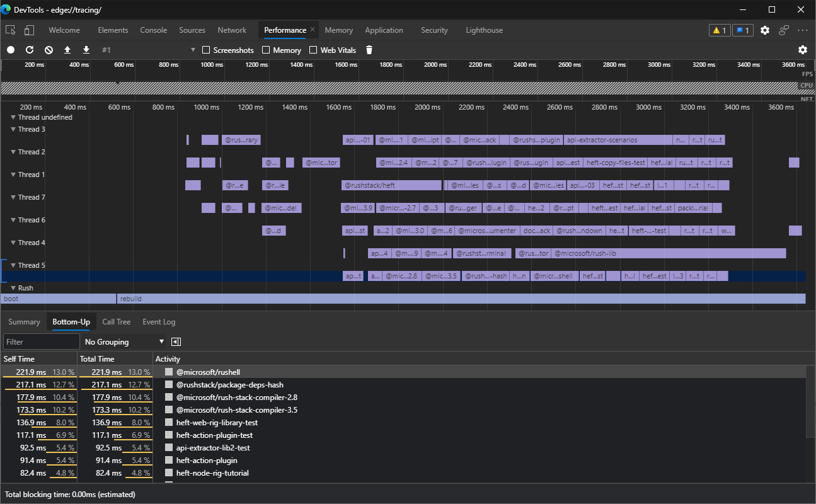Select the @microsoft/rush-lib block in Thread 4
The image size is (816, 504).
pyautogui.click(x=669, y=253)
